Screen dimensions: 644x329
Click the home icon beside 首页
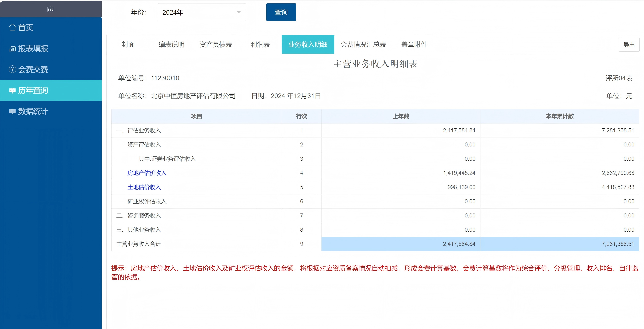point(12,27)
